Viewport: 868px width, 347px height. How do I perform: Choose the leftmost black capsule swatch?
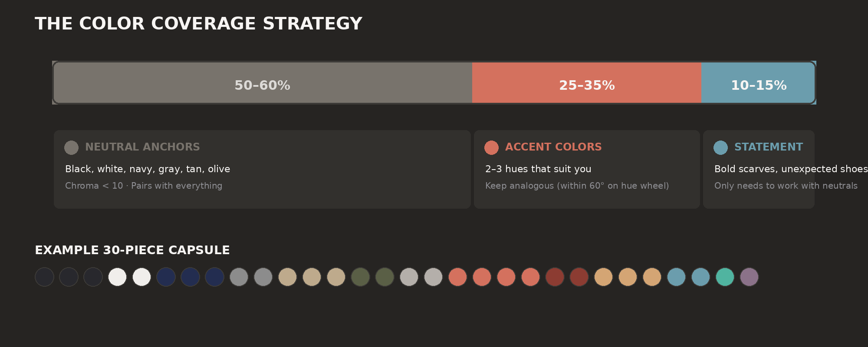(x=44, y=277)
